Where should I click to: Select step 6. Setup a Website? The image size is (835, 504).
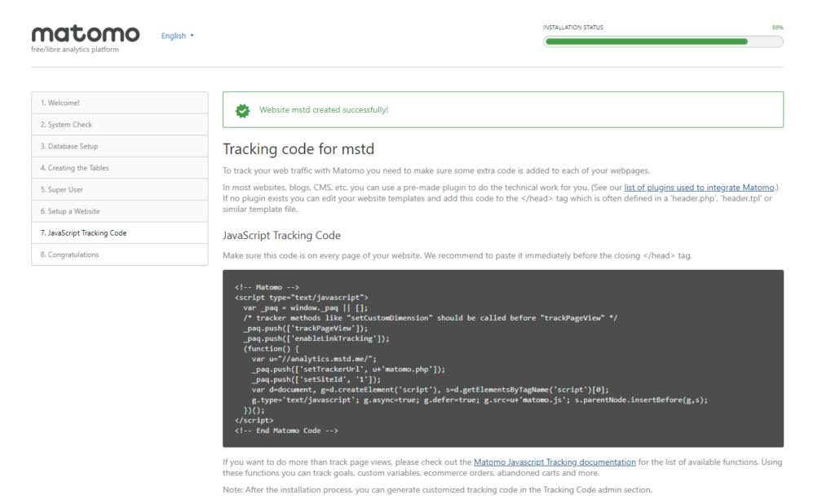pos(120,211)
